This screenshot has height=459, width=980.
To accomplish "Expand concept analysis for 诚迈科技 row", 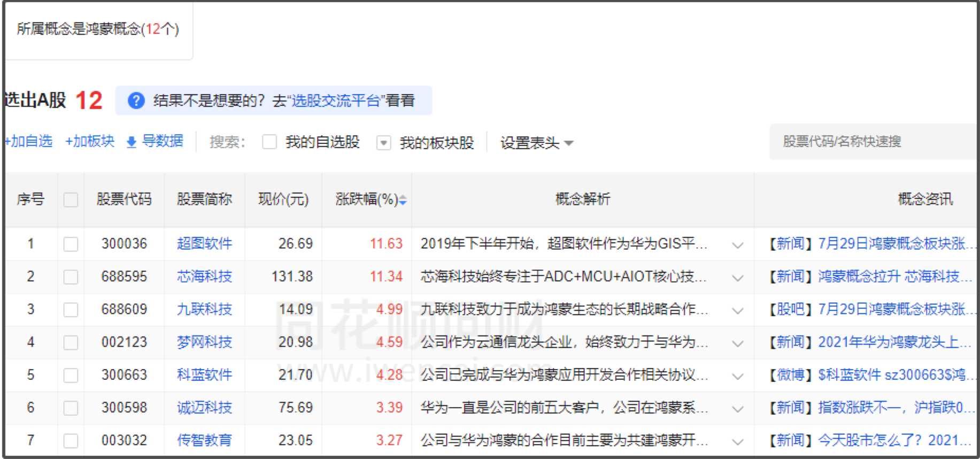I will pyautogui.click(x=738, y=409).
